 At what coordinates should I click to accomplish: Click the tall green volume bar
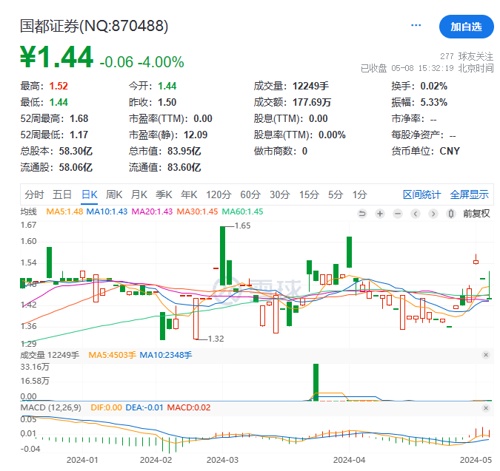click(x=316, y=382)
